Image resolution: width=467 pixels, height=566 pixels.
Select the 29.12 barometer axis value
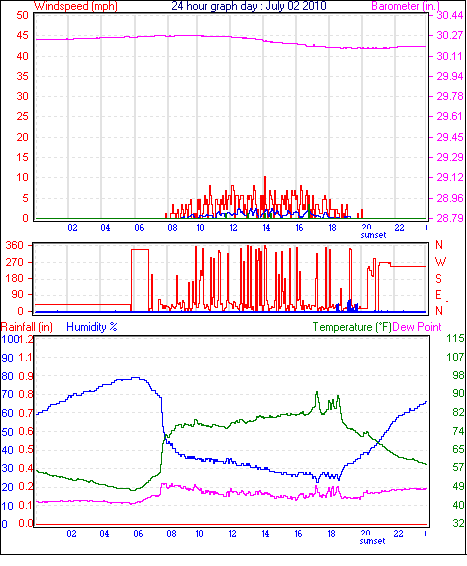click(450, 177)
